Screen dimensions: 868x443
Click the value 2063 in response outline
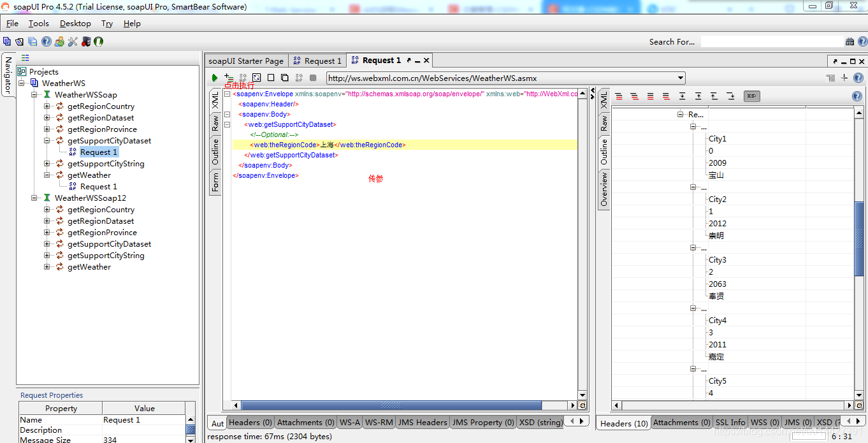(718, 284)
